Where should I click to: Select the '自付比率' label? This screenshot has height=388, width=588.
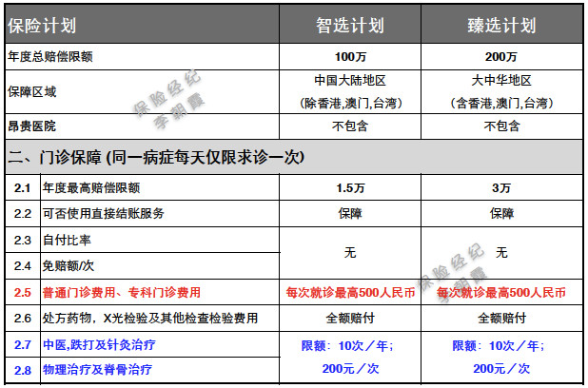pyautogui.click(x=67, y=240)
